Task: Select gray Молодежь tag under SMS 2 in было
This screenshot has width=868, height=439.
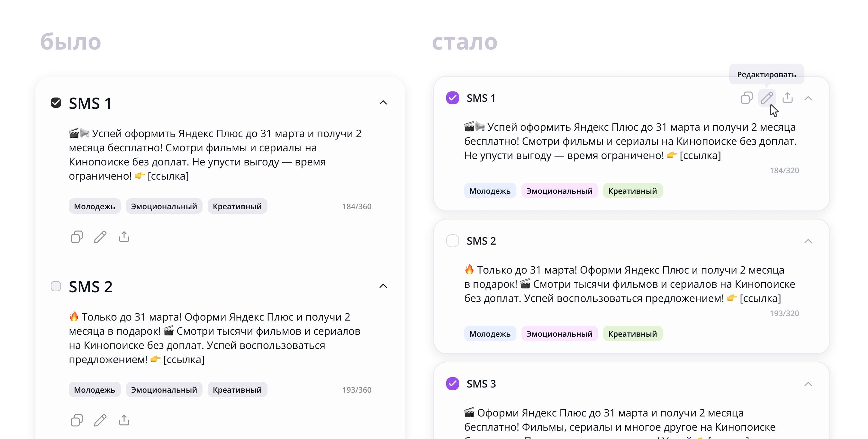Action: [x=95, y=390]
